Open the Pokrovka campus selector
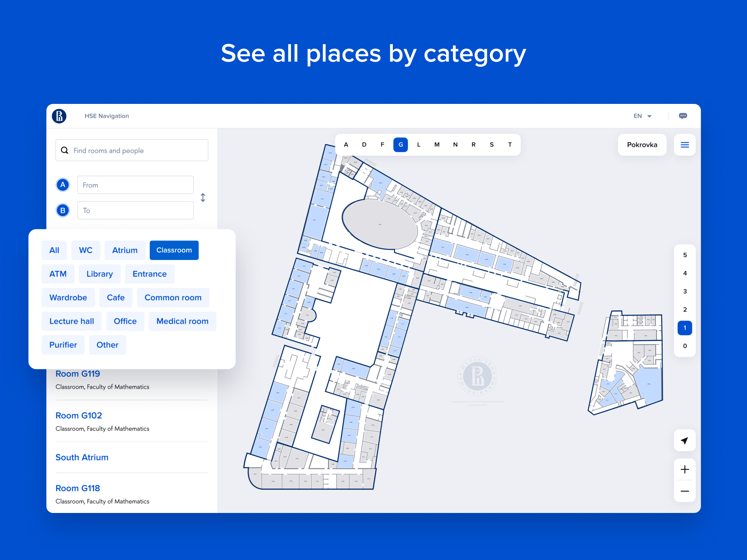The height and width of the screenshot is (560, 747). 642,145
